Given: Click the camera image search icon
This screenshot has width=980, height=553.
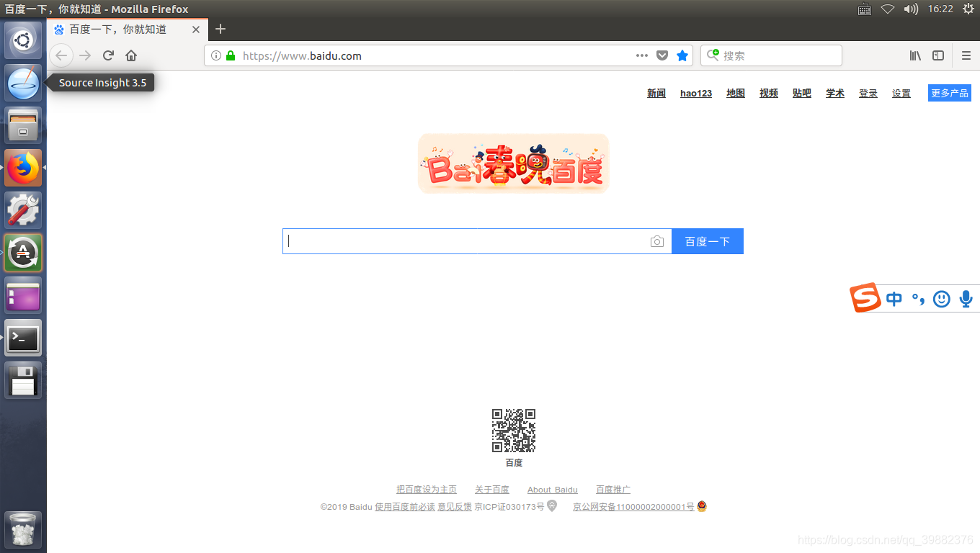Looking at the screenshot, I should point(656,242).
